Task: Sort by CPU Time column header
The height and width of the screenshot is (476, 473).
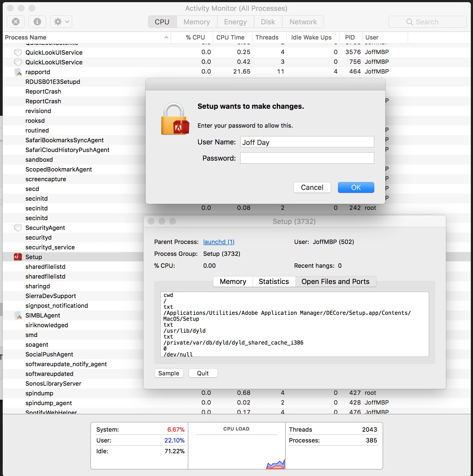Action: pos(230,37)
